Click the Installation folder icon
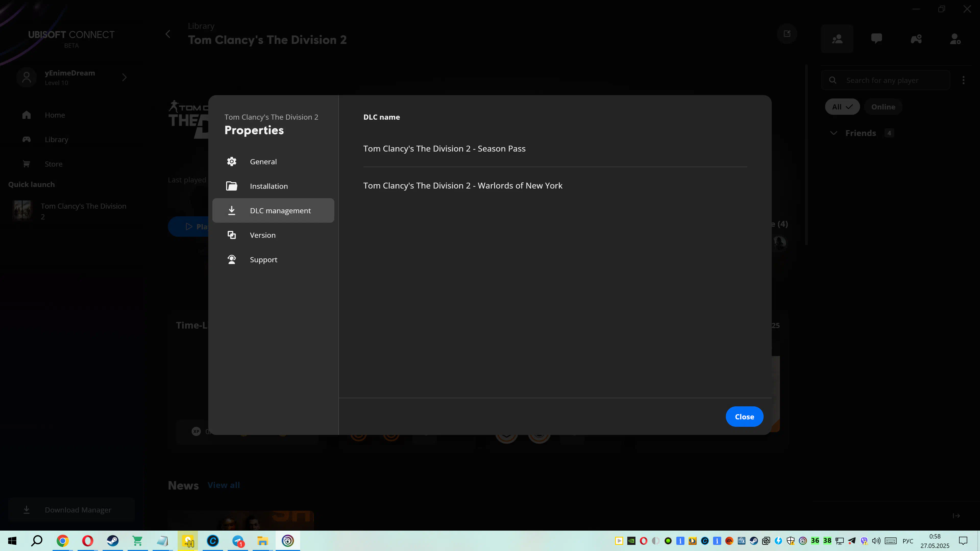The image size is (980, 551). point(232,186)
